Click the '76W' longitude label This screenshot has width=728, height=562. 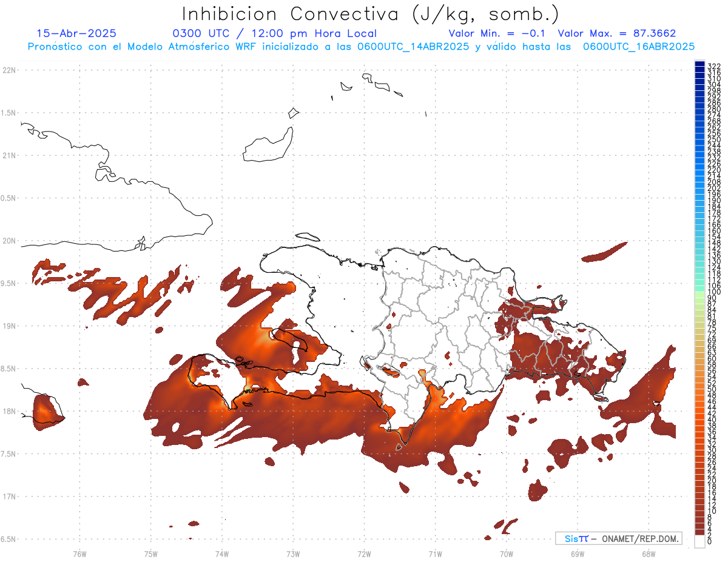pyautogui.click(x=79, y=554)
